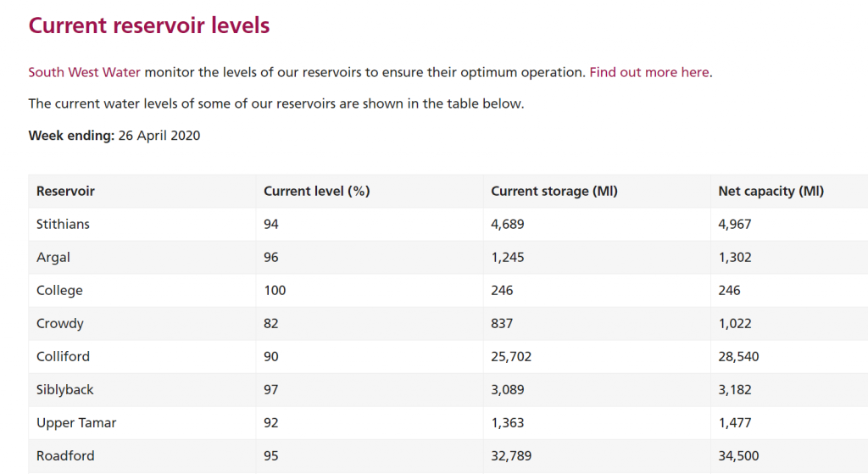868x474 pixels.
Task: Select Roadford's current level value 95
Action: [x=270, y=456]
